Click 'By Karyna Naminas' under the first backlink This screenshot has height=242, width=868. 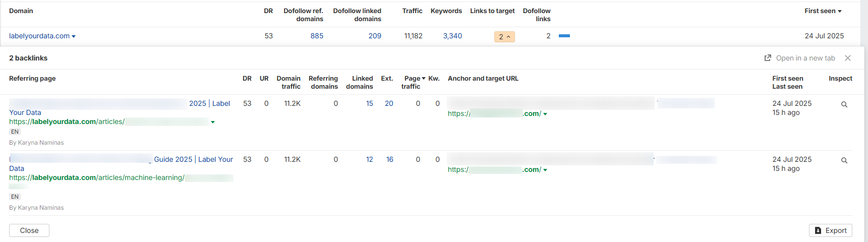(36, 143)
